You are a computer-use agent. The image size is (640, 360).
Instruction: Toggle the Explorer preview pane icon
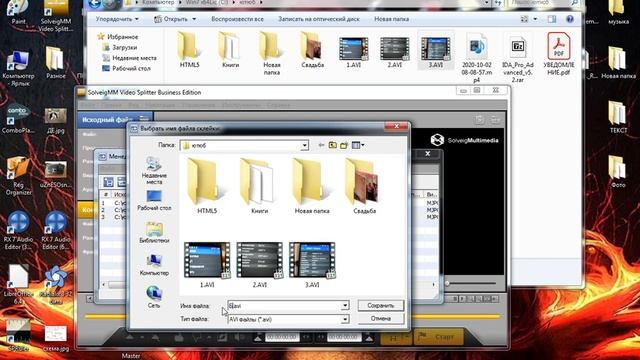pos(552,19)
